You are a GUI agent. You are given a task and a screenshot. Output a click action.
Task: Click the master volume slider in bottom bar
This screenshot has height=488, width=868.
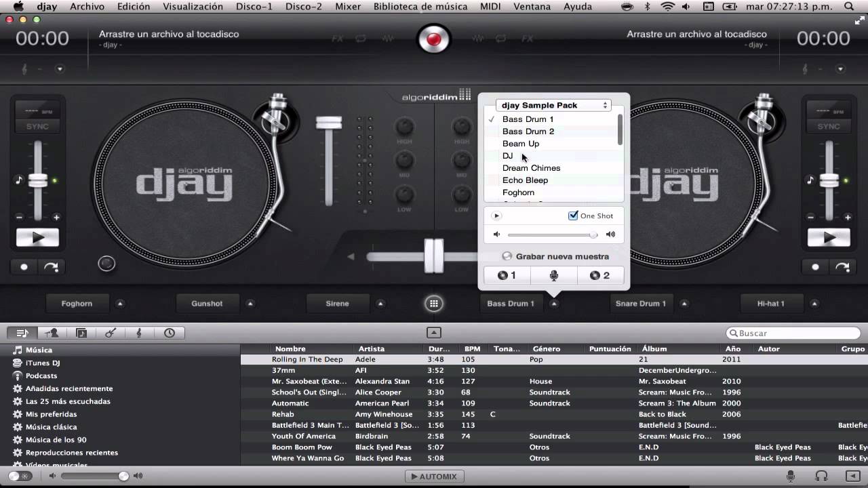(x=94, y=476)
